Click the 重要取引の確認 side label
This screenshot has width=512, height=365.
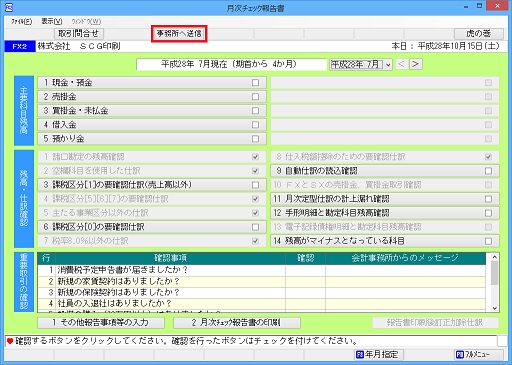(x=24, y=282)
